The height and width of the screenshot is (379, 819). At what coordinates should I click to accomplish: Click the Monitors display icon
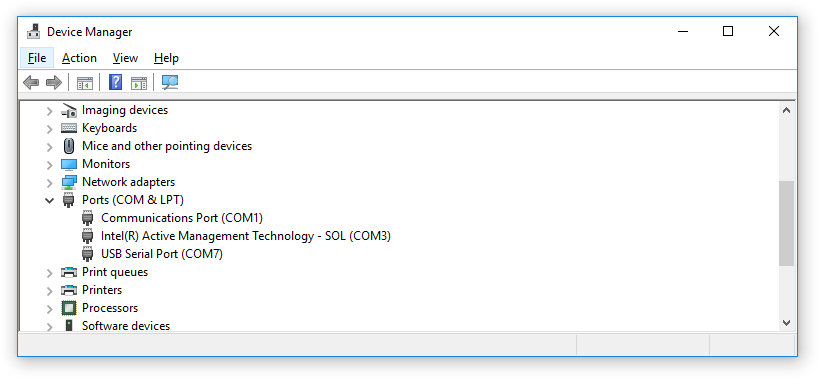tap(68, 164)
